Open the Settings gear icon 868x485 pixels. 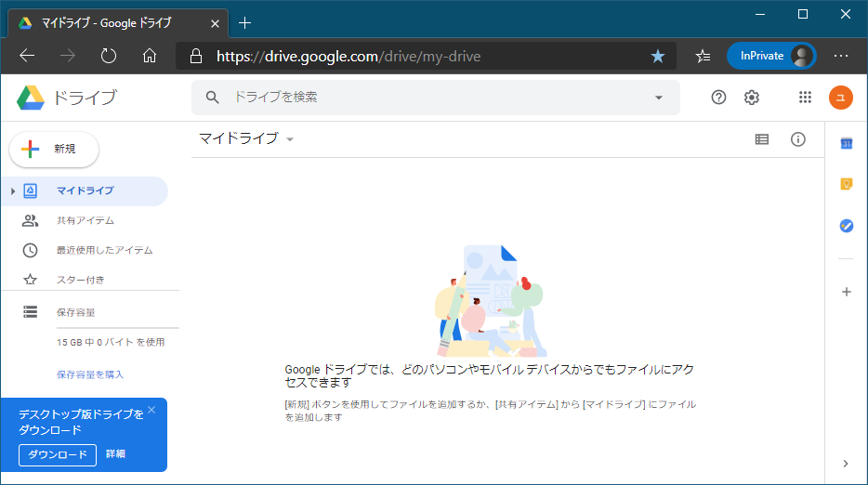pyautogui.click(x=751, y=98)
